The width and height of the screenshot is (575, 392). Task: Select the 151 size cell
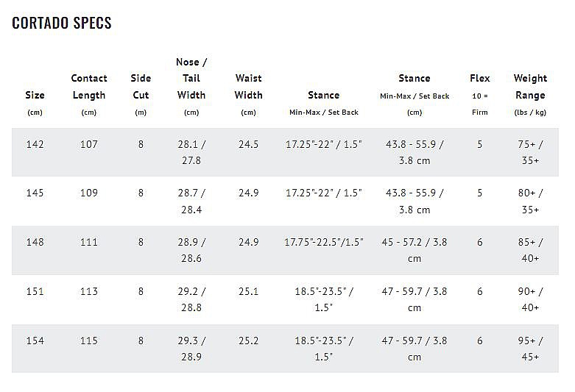[35, 291]
